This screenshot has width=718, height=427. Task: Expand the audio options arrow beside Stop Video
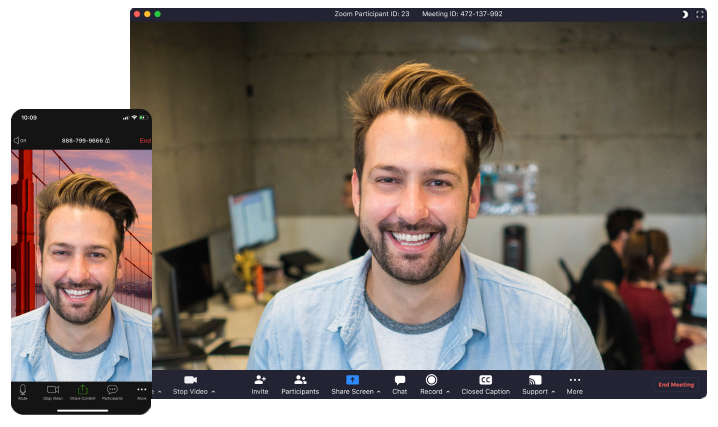tap(159, 392)
